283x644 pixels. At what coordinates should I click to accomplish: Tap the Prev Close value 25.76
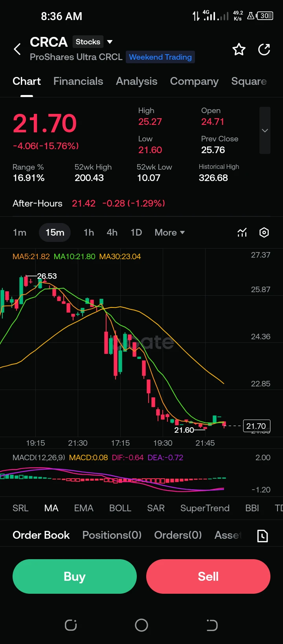tap(213, 150)
